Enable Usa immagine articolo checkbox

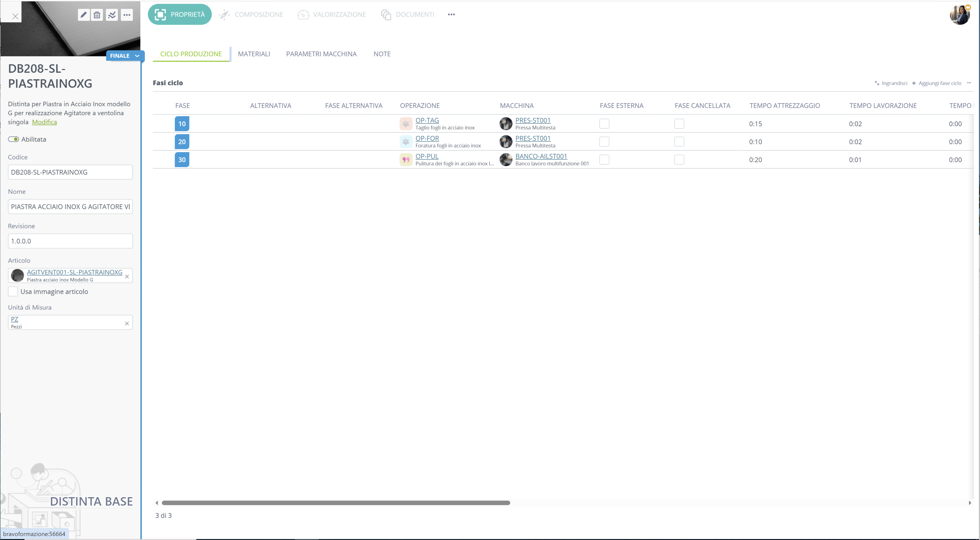[13, 292]
